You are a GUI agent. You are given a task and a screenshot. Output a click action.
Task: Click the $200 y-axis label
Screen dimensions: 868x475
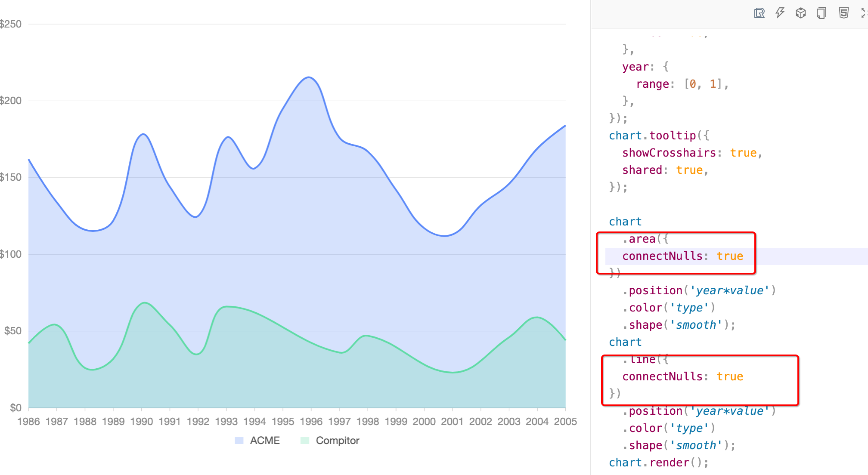pyautogui.click(x=11, y=101)
